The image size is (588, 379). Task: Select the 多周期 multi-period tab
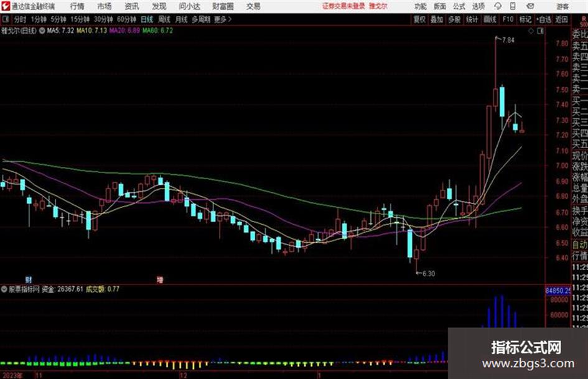point(201,19)
